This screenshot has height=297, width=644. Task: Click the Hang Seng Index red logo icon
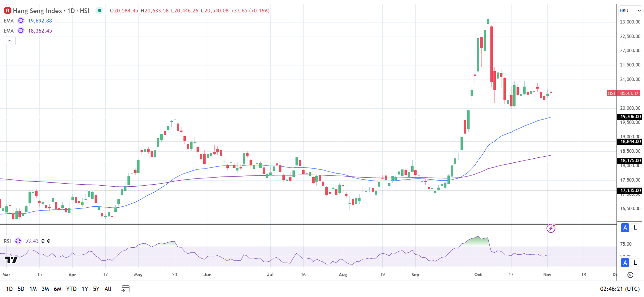click(7, 10)
